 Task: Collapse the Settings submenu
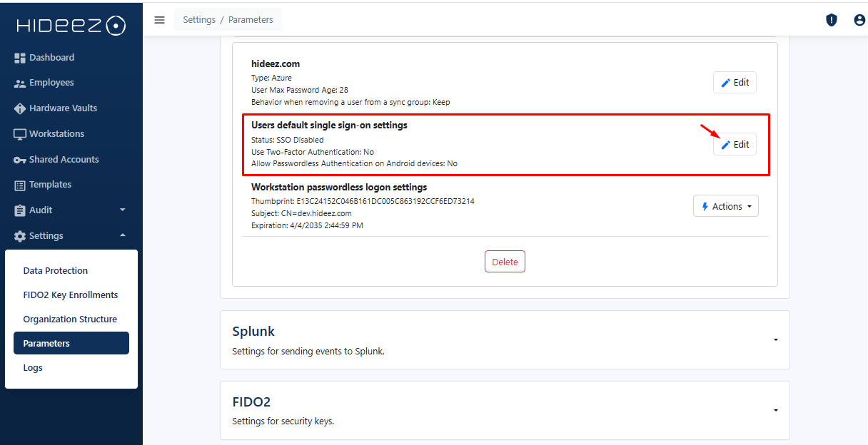coord(122,236)
